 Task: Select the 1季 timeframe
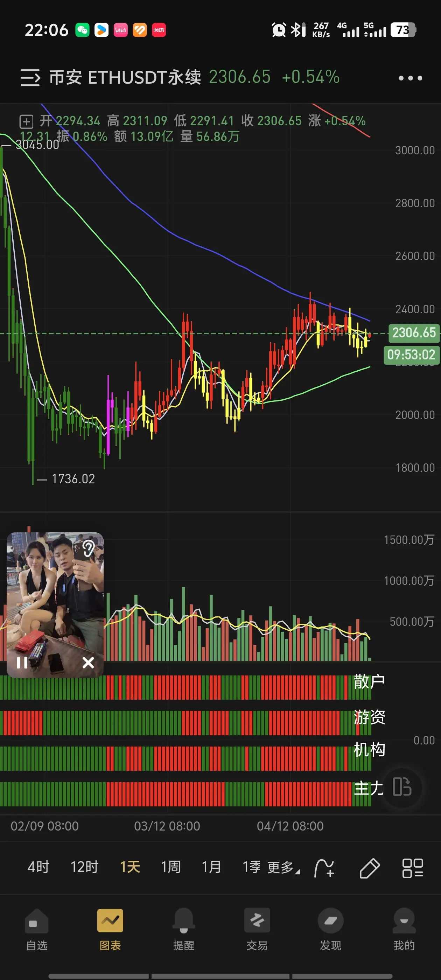point(252,867)
